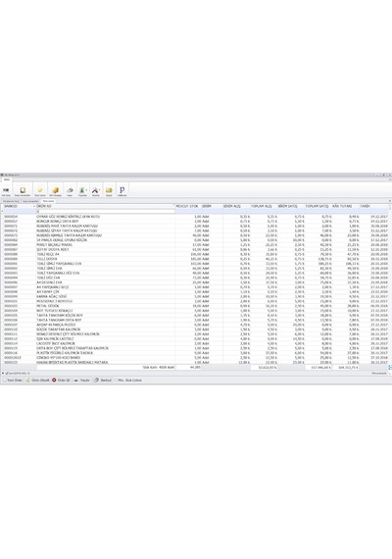Open Stok Listesi toolbar icon
Viewport: 392px width, 559px height.
click(x=40, y=191)
